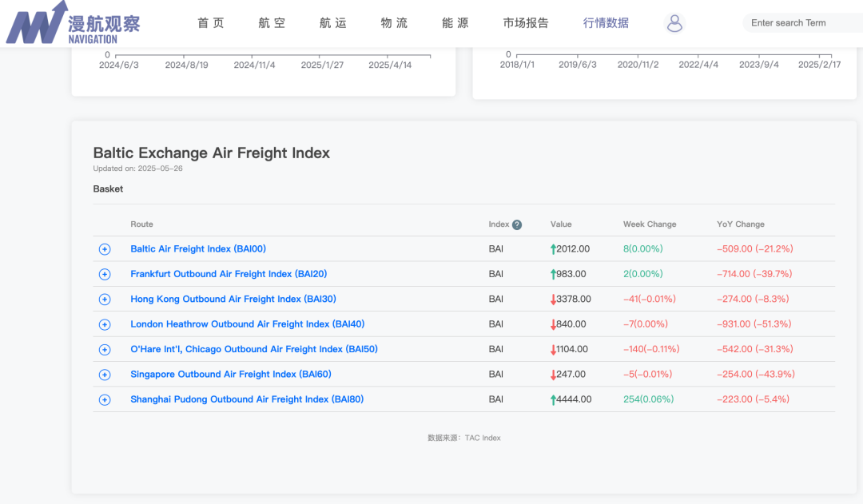Open the 航空 aviation menu
The width and height of the screenshot is (863, 504).
272,23
